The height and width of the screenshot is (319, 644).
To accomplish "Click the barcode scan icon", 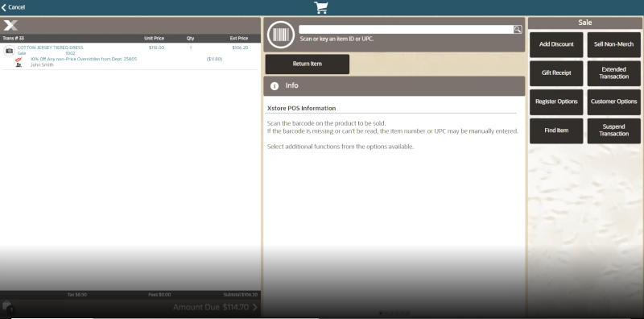I will pyautogui.click(x=281, y=35).
